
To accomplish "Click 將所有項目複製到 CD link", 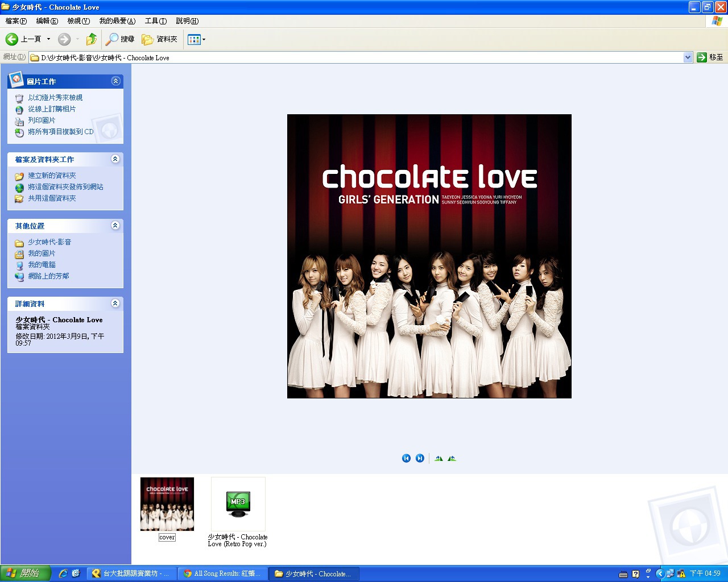I will (x=61, y=132).
